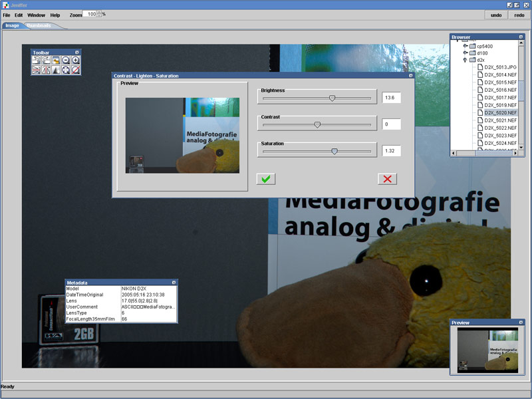This screenshot has height=399, width=532.
Task: Click the magnifier icon with red slash
Action: (75, 70)
